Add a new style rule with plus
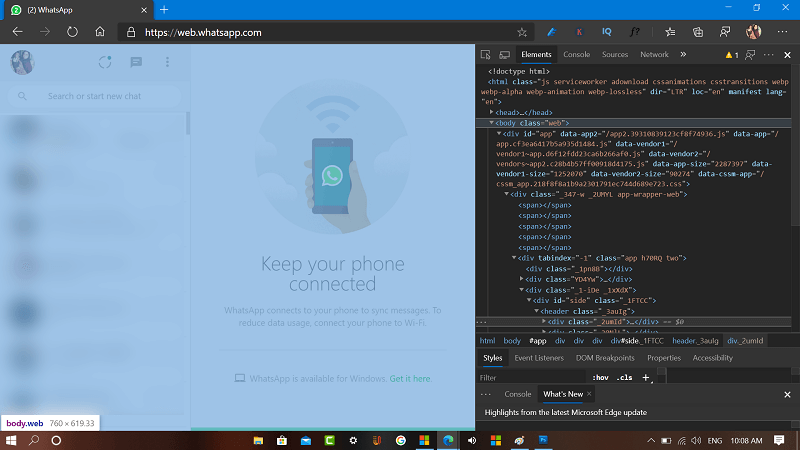Image resolution: width=800 pixels, height=450 pixels. coord(646,378)
